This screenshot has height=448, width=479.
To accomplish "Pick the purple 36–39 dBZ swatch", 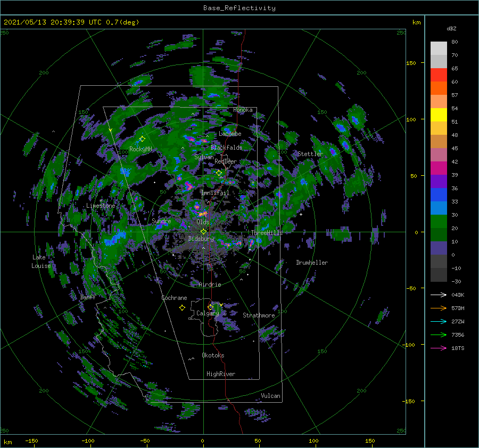I will [439, 181].
